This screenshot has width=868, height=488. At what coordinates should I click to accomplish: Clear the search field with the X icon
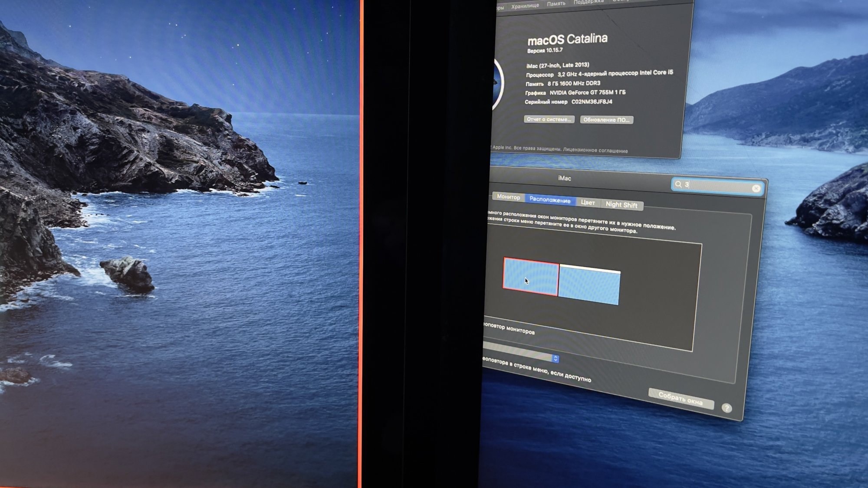coord(756,188)
